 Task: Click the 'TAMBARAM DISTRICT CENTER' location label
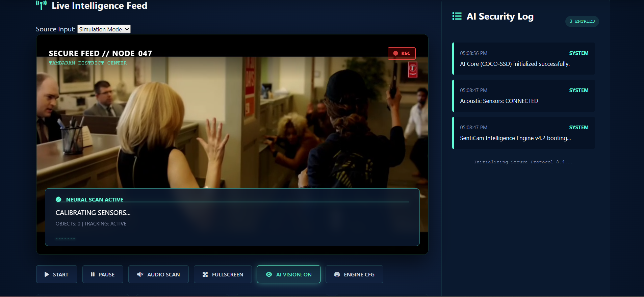88,63
